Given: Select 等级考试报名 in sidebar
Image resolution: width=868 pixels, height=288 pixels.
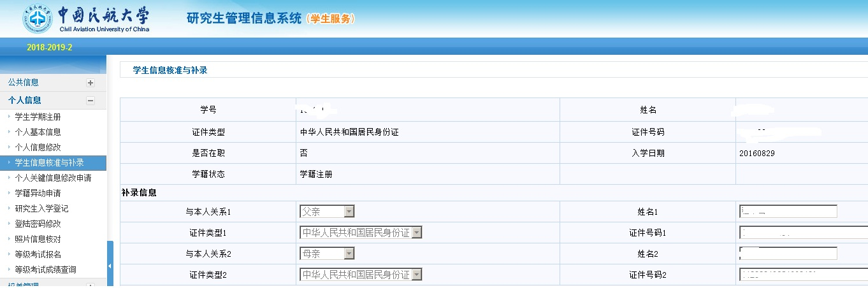Looking at the screenshot, I should click(x=38, y=255).
